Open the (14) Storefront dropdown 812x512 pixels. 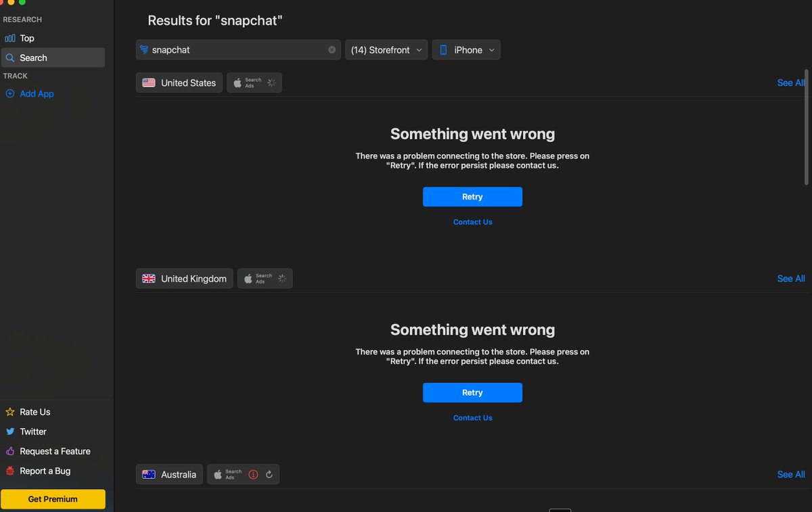pos(386,50)
